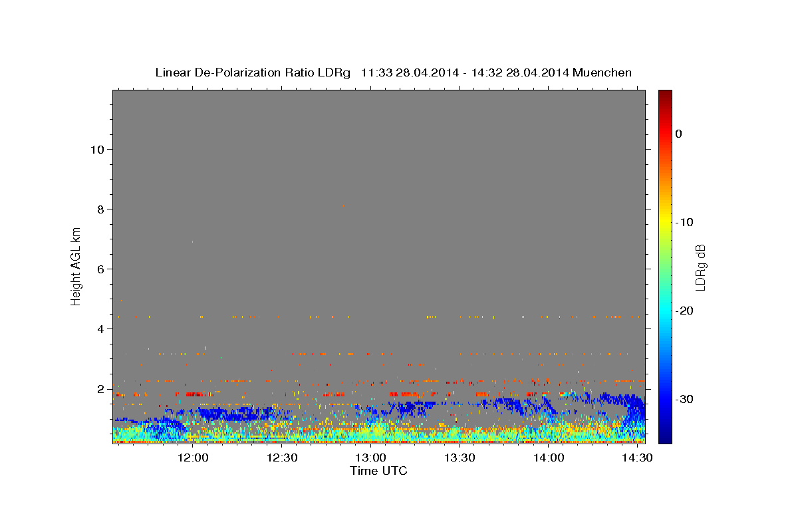Click the colorbar value -20
Viewport: 798px width, 532px height.
(x=685, y=311)
